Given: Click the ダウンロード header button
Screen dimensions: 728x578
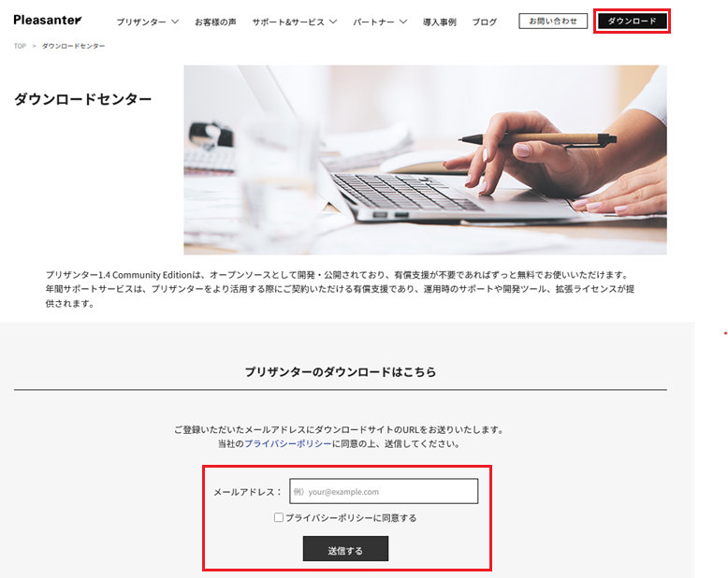Looking at the screenshot, I should tap(632, 21).
